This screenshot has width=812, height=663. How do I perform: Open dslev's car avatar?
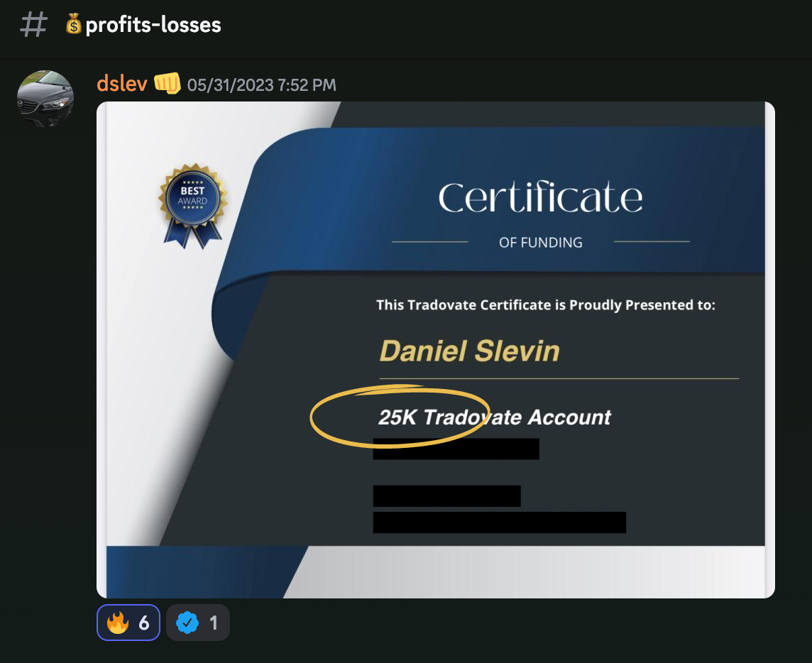pos(45,99)
